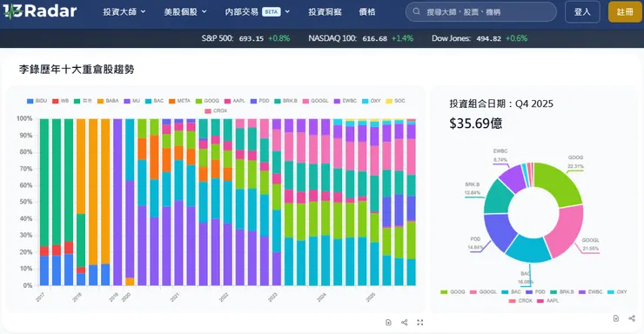This screenshot has height=334, width=644.
Task: Click the S&P 500 value 693.15
Action: (x=251, y=38)
